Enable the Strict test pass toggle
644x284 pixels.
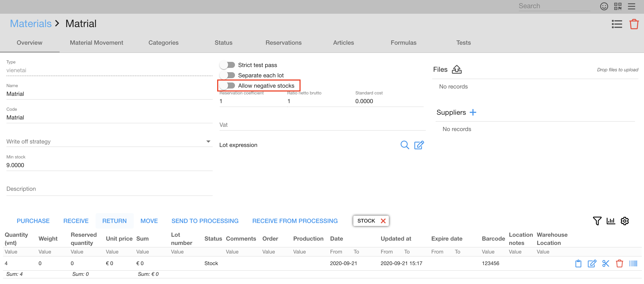pos(227,65)
